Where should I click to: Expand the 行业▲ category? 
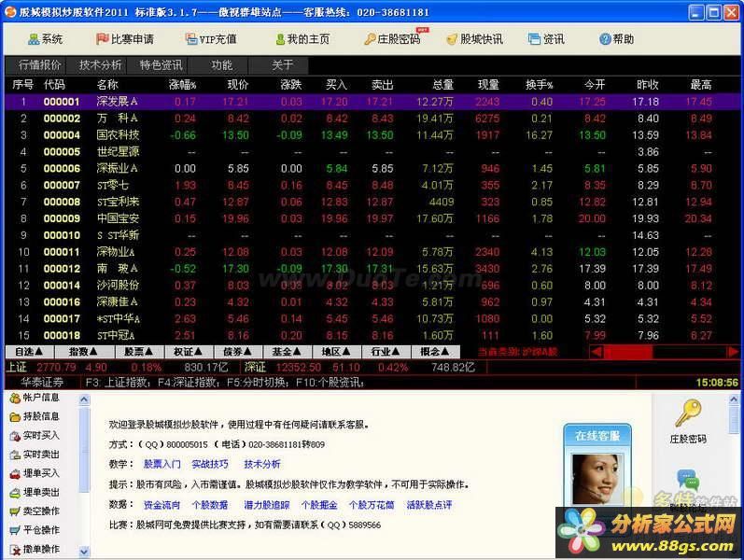386,352
